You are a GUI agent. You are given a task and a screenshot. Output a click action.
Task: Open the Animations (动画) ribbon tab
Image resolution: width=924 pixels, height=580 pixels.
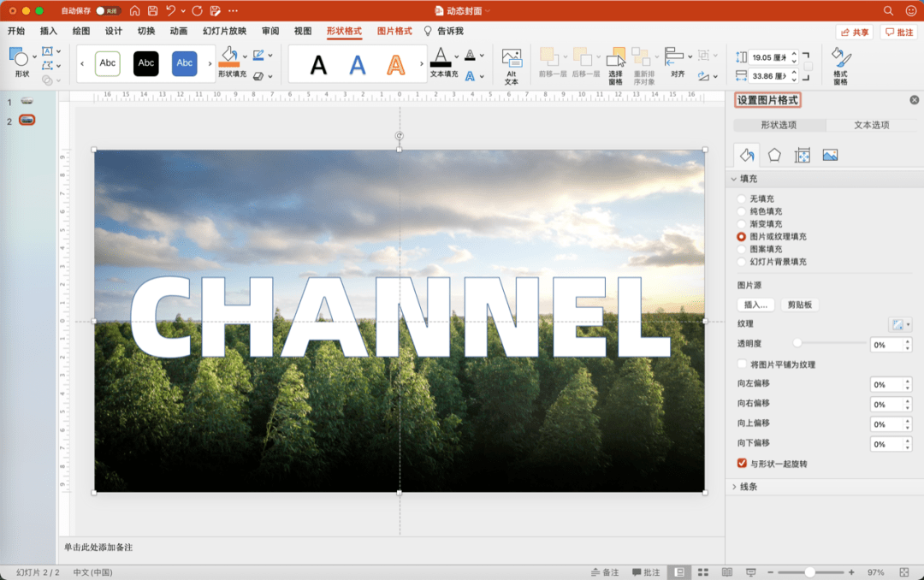[x=179, y=32]
